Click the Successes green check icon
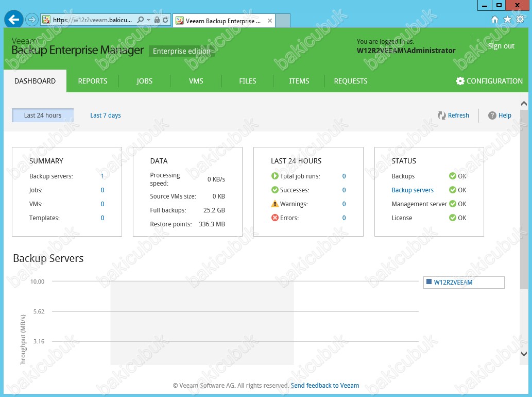Image resolution: width=532 pixels, height=397 pixels. click(x=275, y=190)
